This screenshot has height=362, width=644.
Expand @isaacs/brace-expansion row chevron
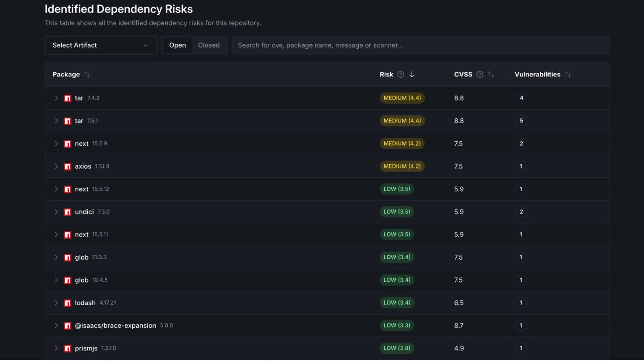tap(56, 325)
